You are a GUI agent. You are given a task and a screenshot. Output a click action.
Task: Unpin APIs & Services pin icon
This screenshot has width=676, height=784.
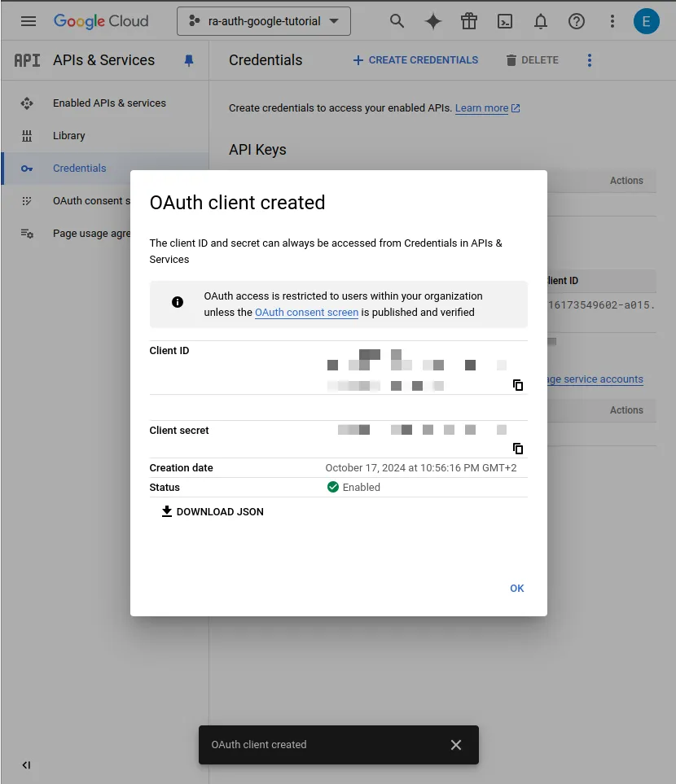(189, 60)
